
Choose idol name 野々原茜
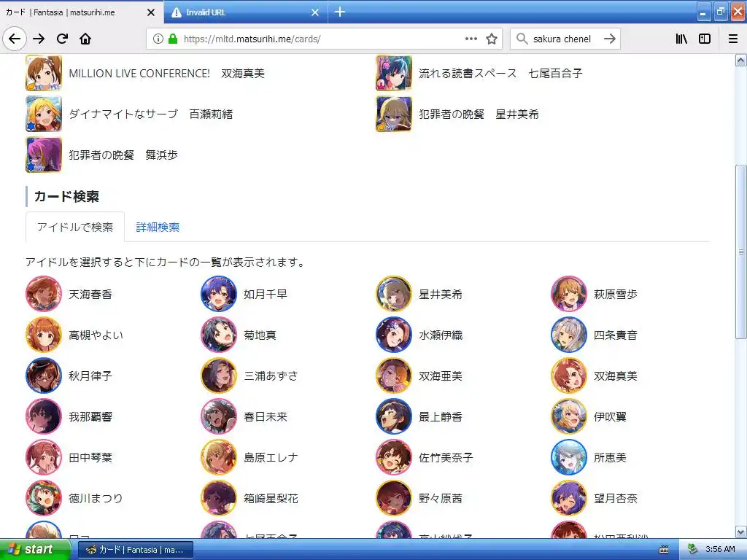coord(441,499)
